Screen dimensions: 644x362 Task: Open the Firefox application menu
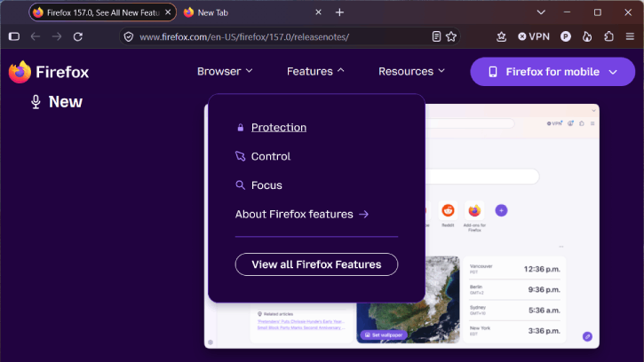(630, 36)
